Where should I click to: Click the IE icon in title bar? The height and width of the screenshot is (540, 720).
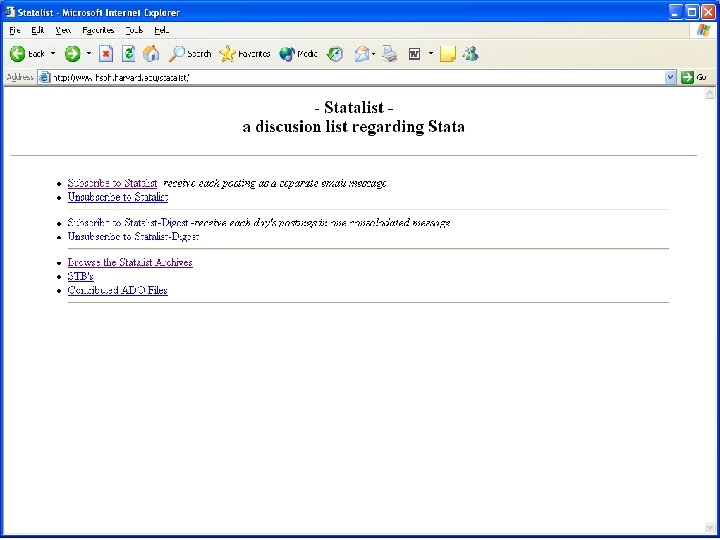[10, 12]
